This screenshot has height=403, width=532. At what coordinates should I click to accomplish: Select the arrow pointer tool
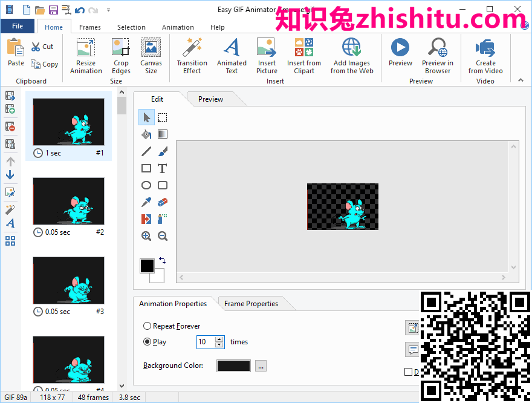tap(146, 117)
